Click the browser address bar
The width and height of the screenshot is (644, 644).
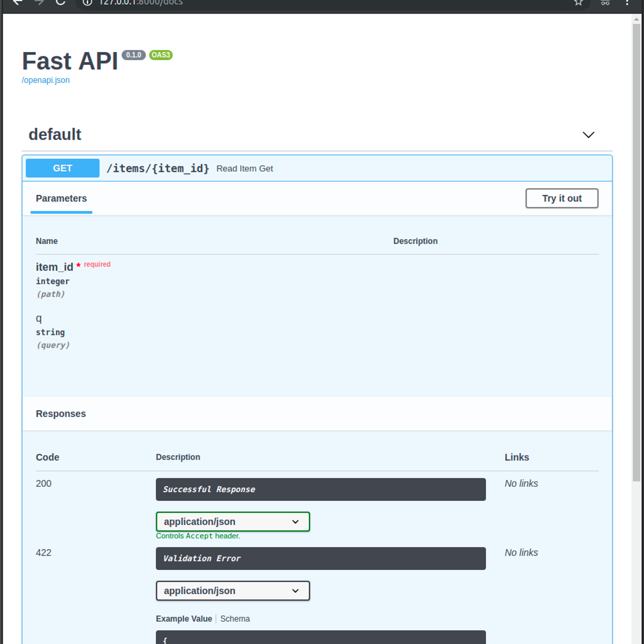click(215, 3)
